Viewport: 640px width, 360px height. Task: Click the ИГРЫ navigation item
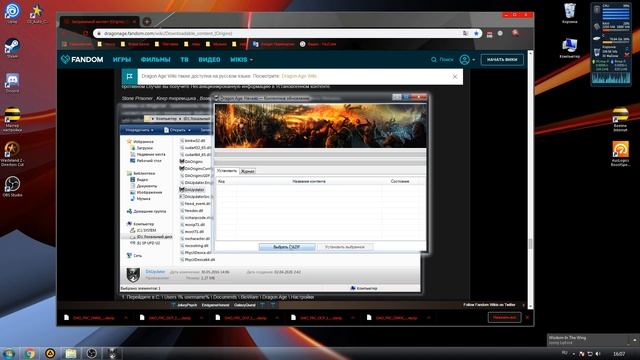[x=122, y=60]
